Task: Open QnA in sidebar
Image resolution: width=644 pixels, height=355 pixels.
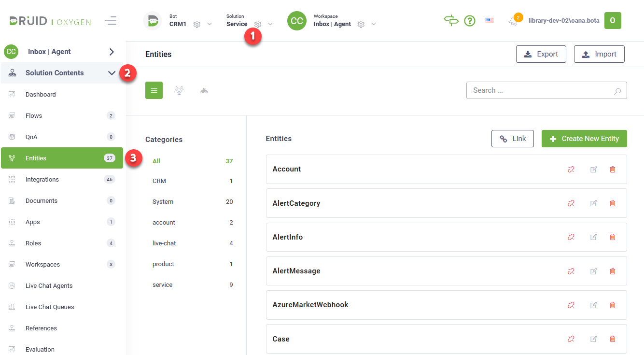Action: pos(63,137)
